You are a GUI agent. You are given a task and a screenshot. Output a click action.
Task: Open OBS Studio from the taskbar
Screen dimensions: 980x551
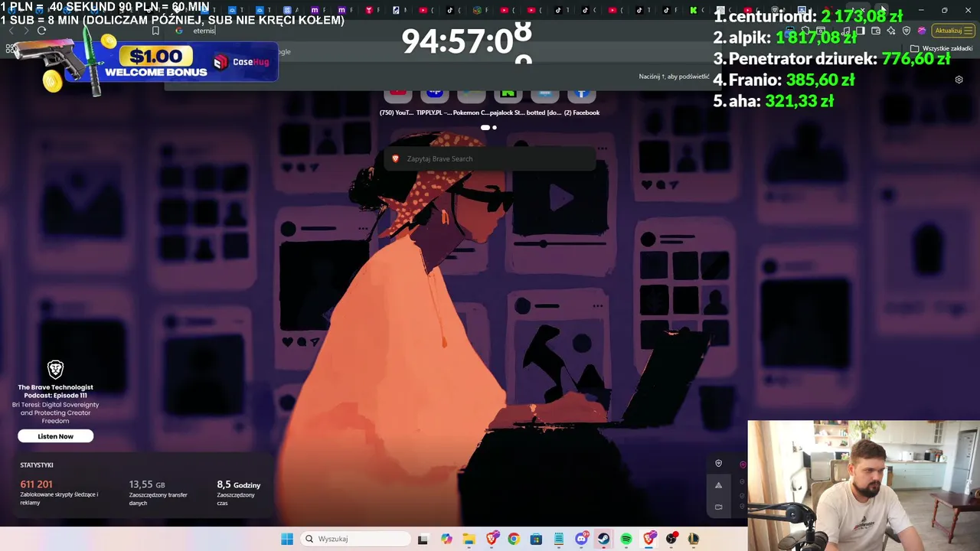pos(671,539)
